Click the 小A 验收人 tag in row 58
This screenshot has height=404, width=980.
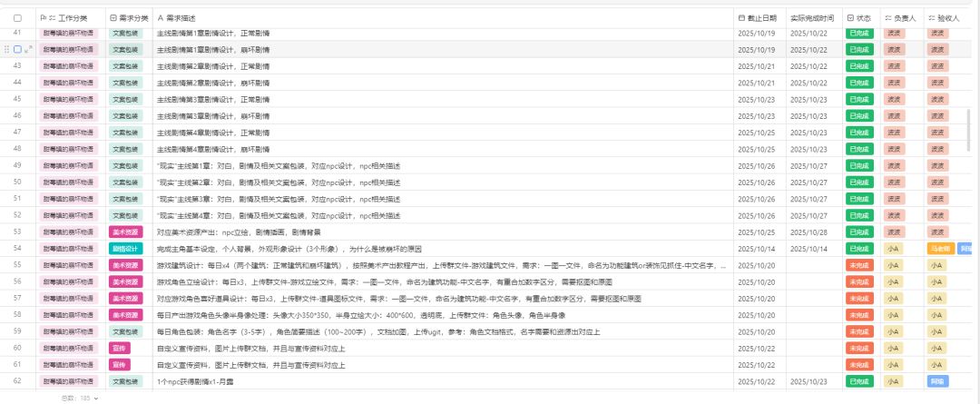pos(936,315)
